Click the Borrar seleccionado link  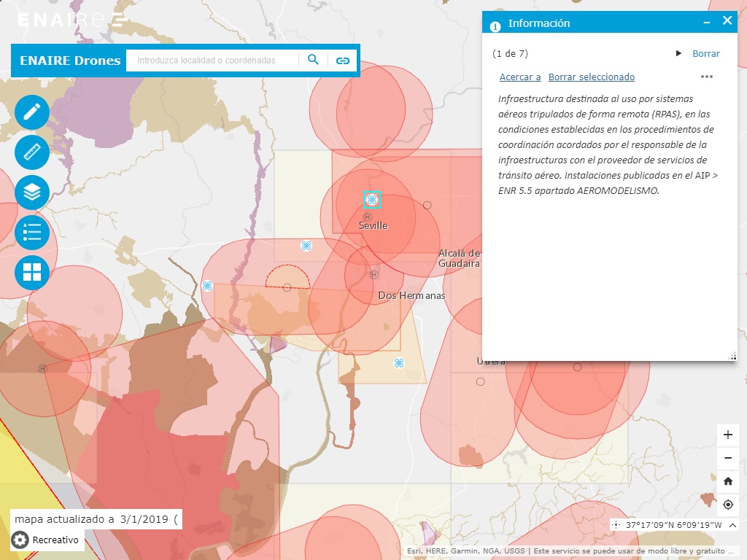[x=591, y=77]
